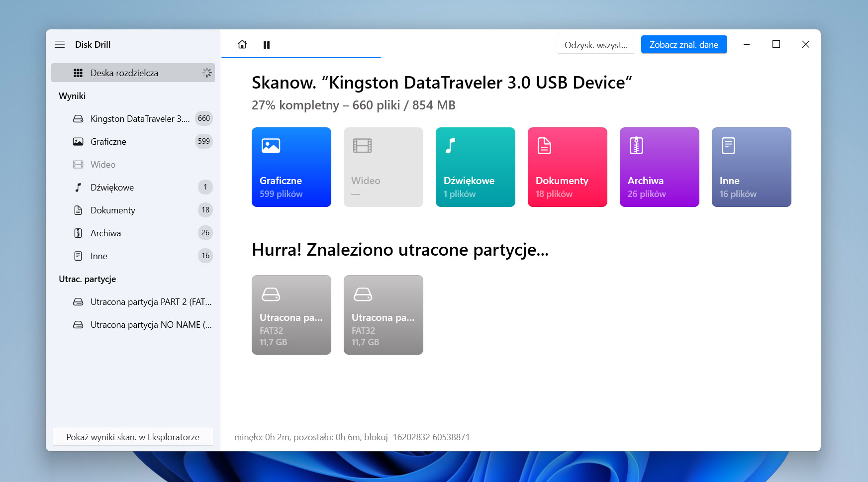Viewport: 868px width, 482px height.
Task: Click drive icon beside Utracona partycja PART 2
Action: coord(78,301)
